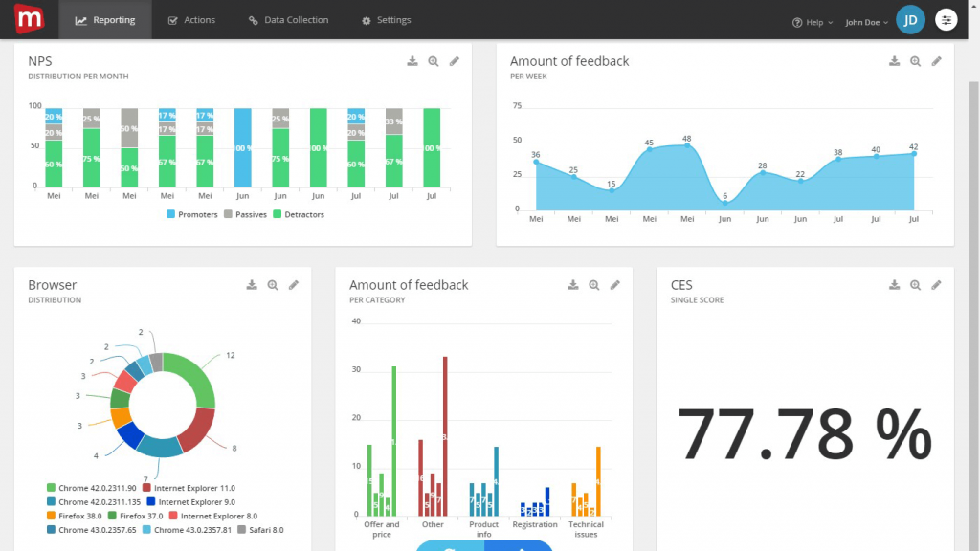Download the Amount of feedback per week chart

tap(895, 61)
